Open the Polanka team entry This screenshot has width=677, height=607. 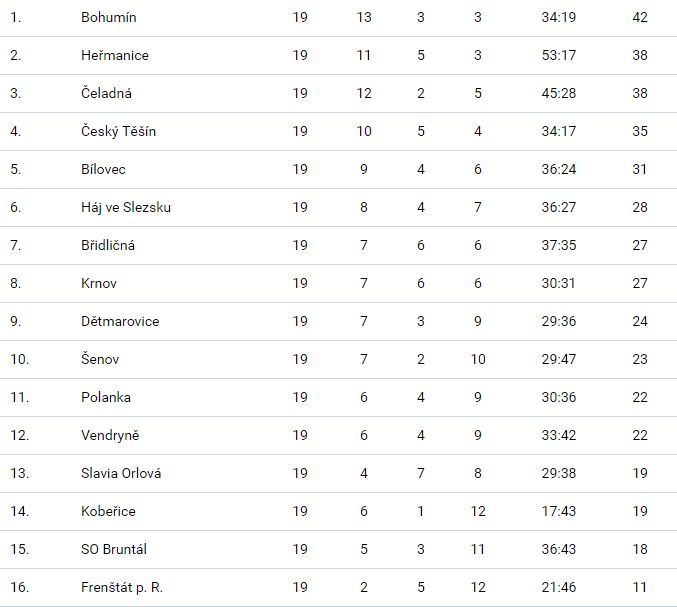(x=106, y=398)
